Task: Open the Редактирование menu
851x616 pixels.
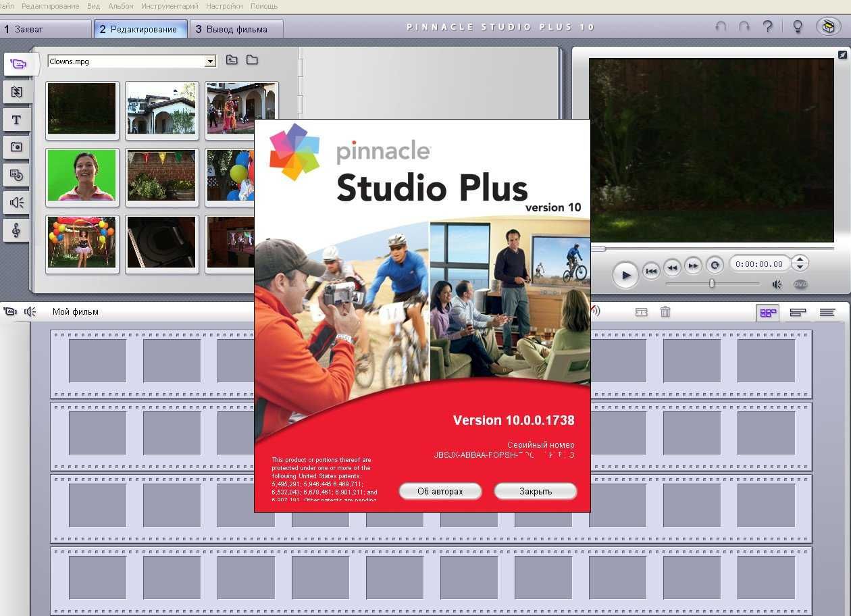Action: [x=51, y=6]
